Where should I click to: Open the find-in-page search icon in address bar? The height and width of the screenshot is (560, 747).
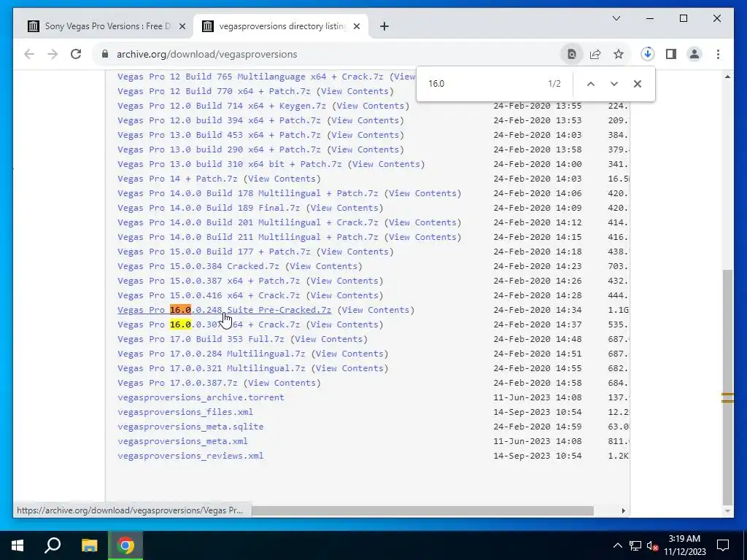click(x=572, y=54)
